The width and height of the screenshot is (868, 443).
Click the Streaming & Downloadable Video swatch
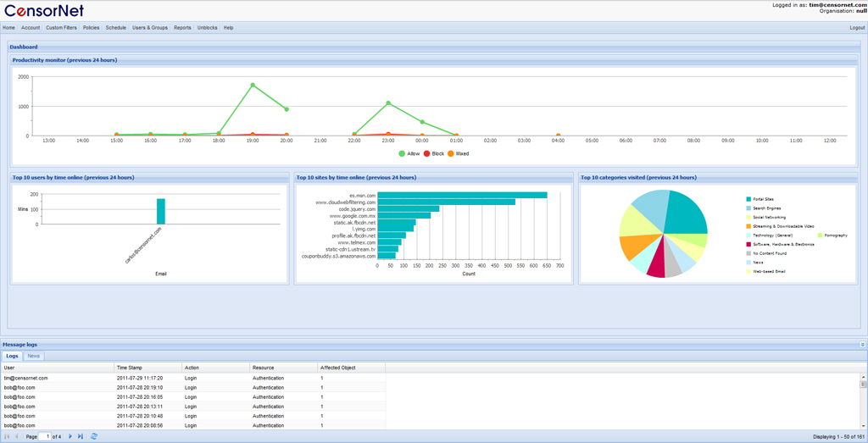click(x=749, y=226)
